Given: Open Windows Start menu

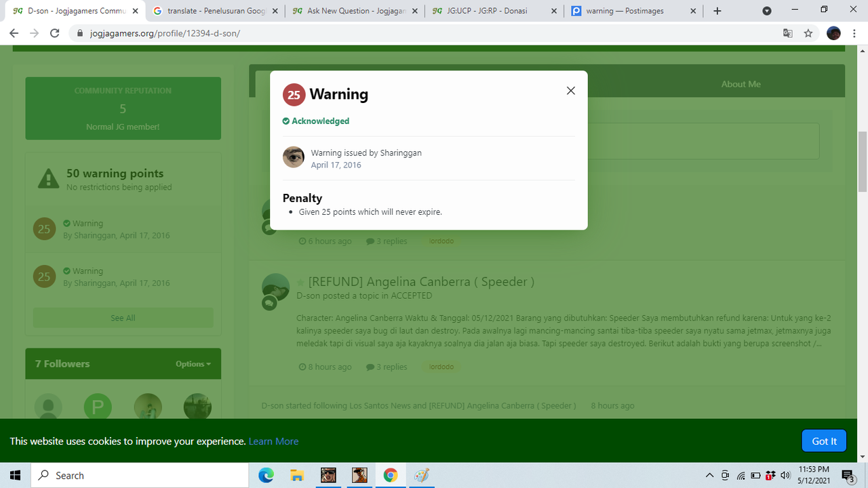Looking at the screenshot, I should click(15, 475).
